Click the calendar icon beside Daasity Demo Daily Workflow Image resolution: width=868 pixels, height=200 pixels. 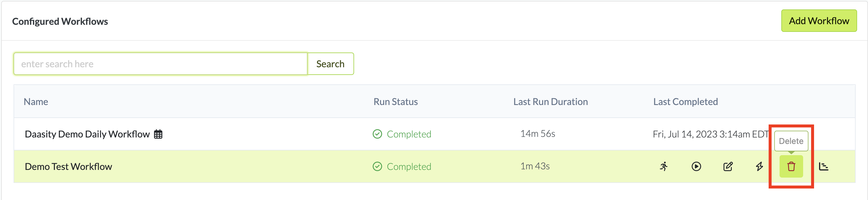pyautogui.click(x=158, y=134)
